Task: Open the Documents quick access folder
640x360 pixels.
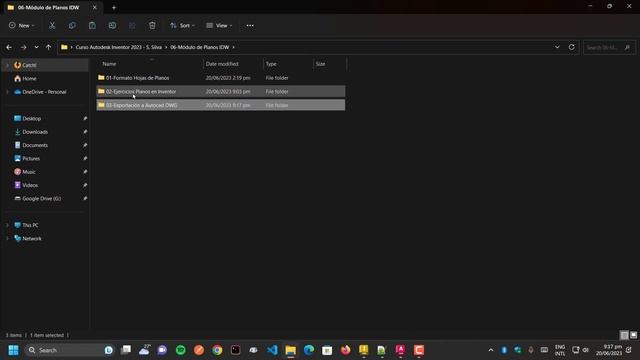Action: pos(35,145)
